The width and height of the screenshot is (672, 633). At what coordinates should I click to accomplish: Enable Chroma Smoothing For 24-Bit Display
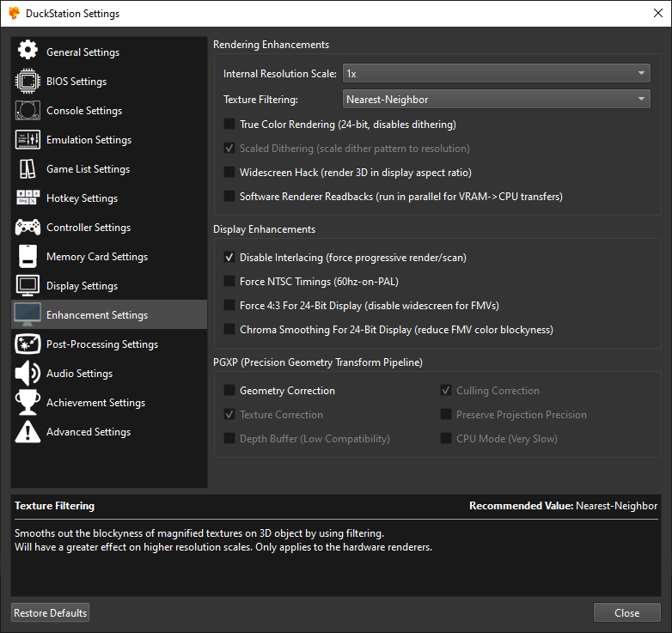(x=229, y=329)
